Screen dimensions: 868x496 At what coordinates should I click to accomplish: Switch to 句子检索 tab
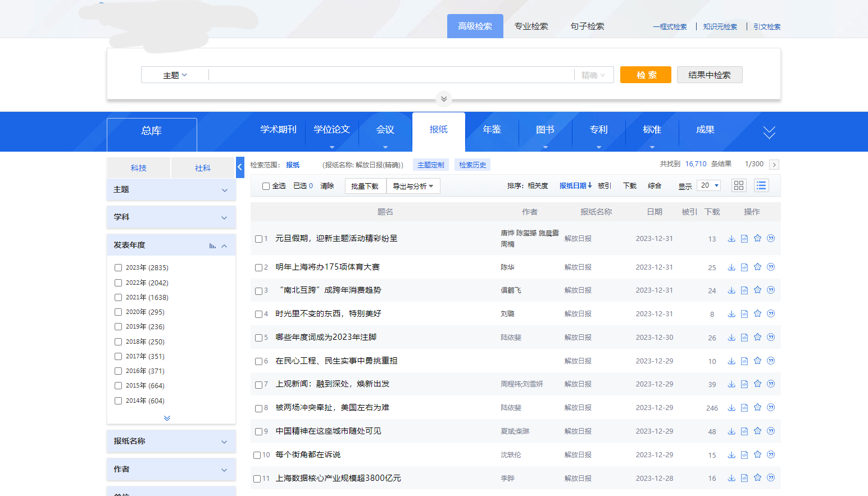[587, 26]
